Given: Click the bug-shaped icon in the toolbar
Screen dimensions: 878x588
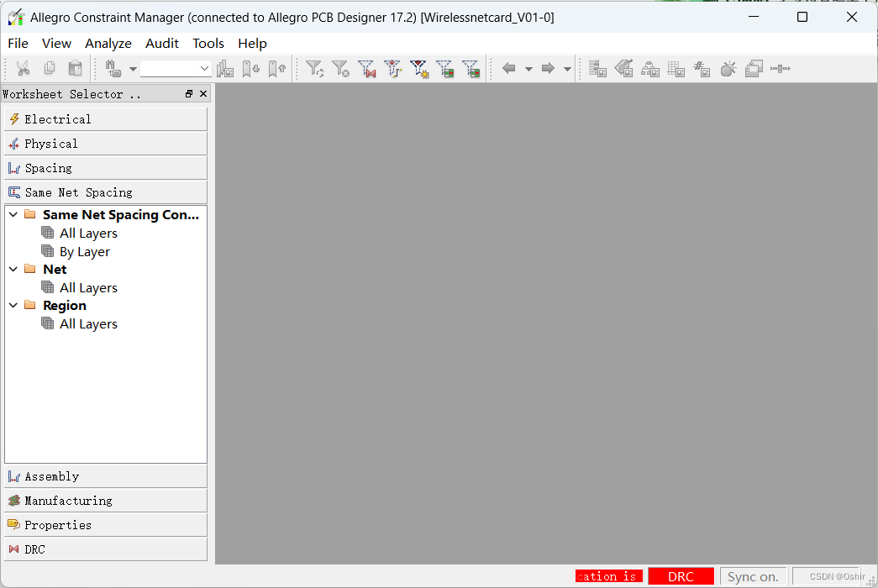Looking at the screenshot, I should [x=728, y=69].
